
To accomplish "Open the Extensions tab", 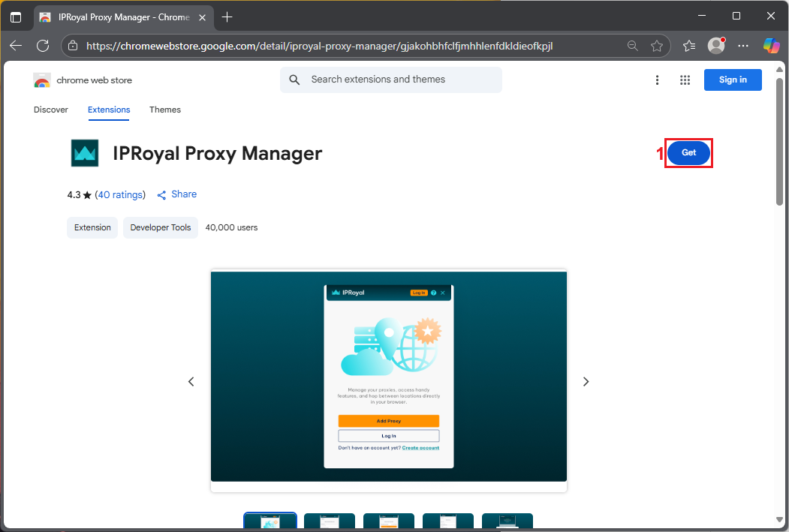I will (109, 110).
